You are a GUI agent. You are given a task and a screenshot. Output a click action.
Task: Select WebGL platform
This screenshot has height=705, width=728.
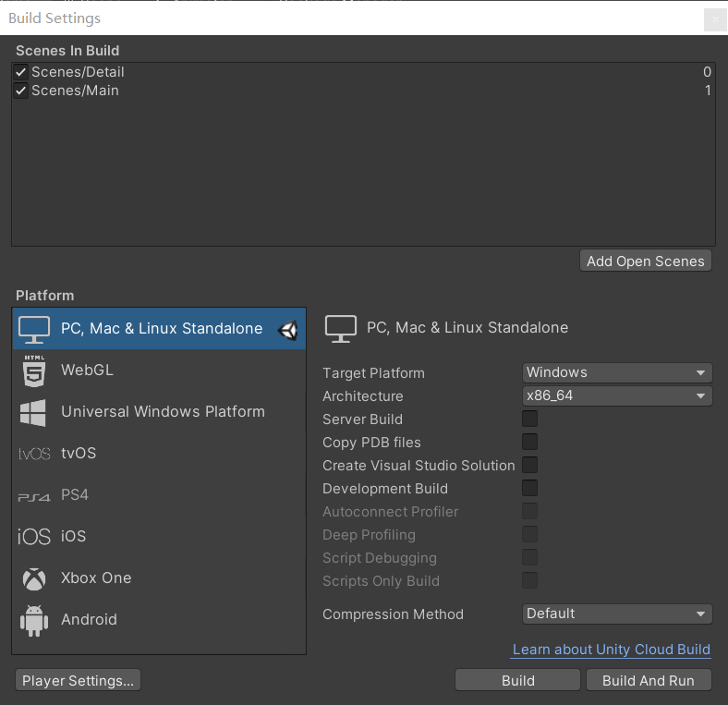159,371
